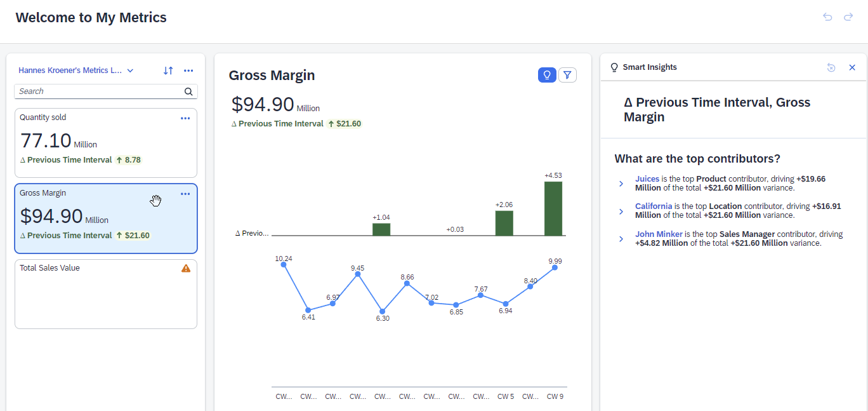The image size is (868, 411).
Task: Click the California link
Action: click(x=654, y=206)
